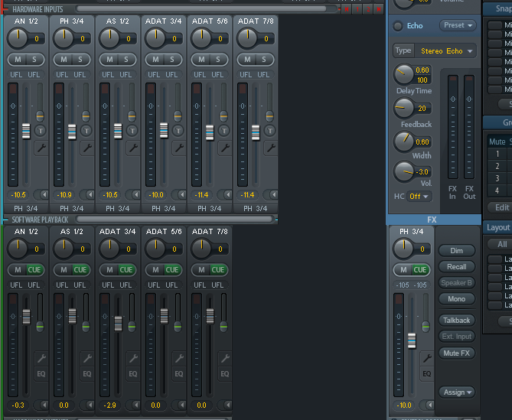The image size is (512, 420).
Task: Open EQ panel on AS 1/2 playback channel
Action: pos(86,374)
